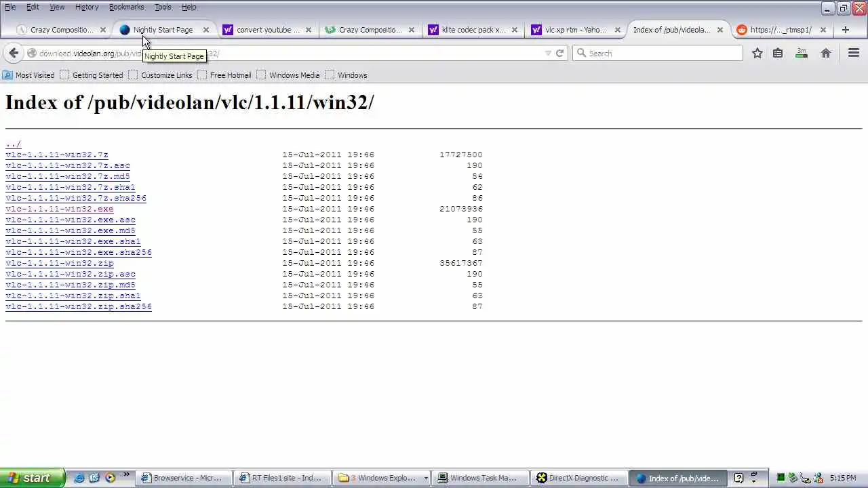Open vlc-1.1.11-win32.exe.md5 link
The width and height of the screenshot is (868, 488).
(71, 231)
